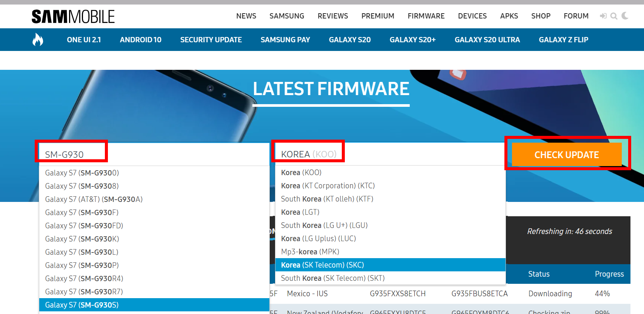Open the SAMSUNG menu

tap(287, 16)
